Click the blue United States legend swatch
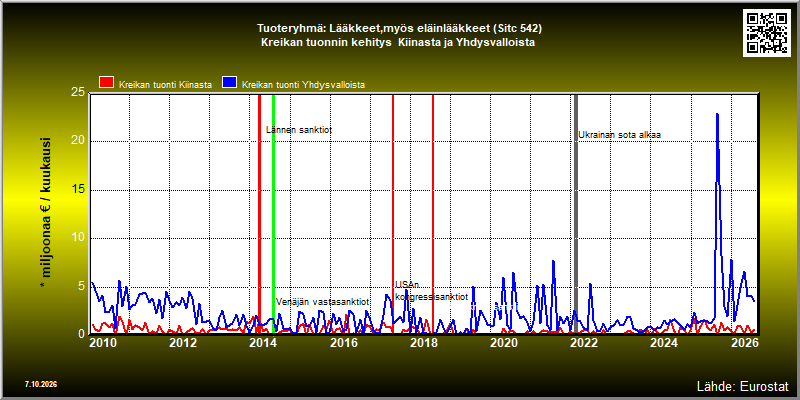Image resolution: width=800 pixels, height=400 pixels. coord(230,83)
